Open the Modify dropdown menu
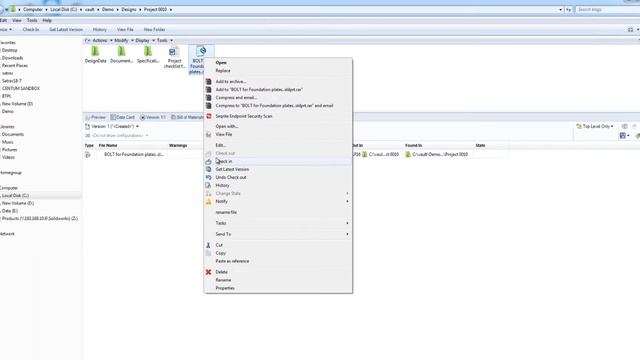Viewport: 640px width, 360px height. point(124,40)
